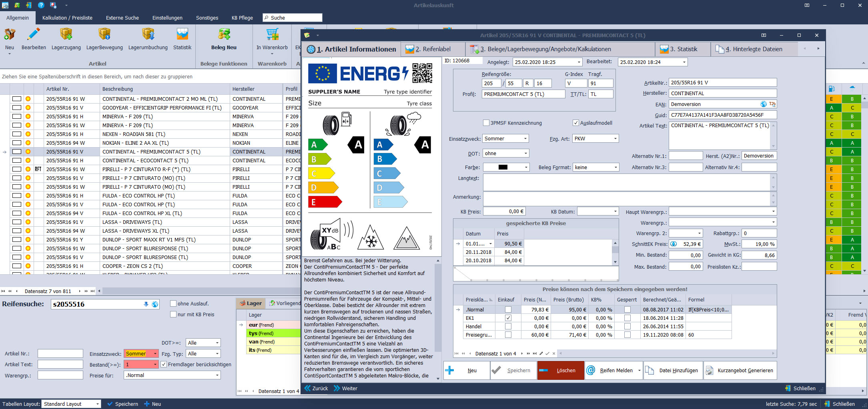Viewport: 868px width, 409px height.
Task: Open the Fzg. Art PKW dropdown
Action: [x=615, y=139]
